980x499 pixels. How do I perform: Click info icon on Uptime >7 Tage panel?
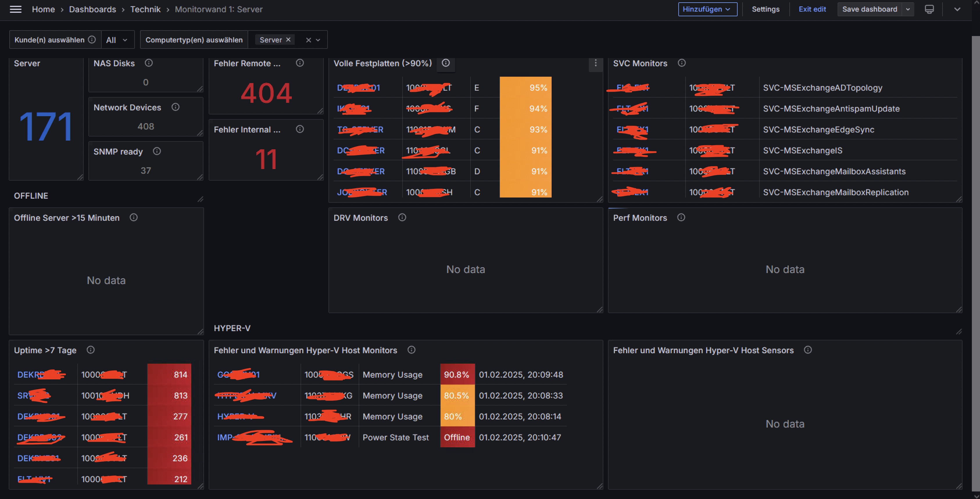pos(91,350)
